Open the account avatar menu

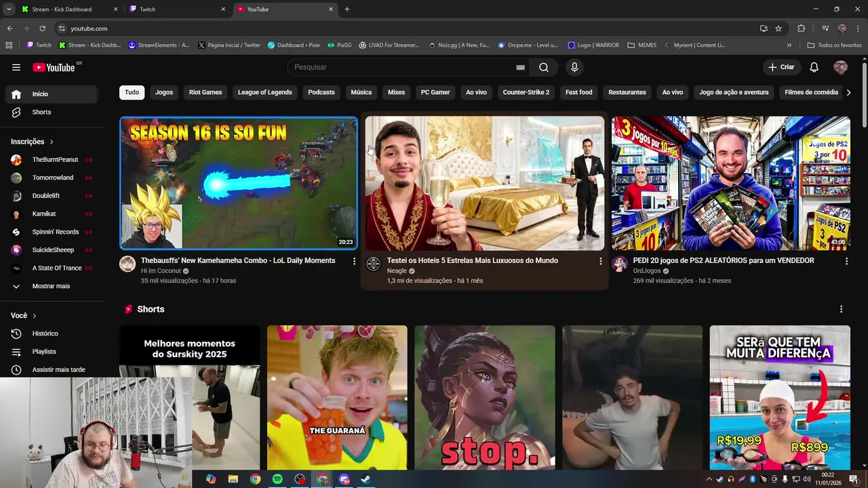click(x=840, y=67)
